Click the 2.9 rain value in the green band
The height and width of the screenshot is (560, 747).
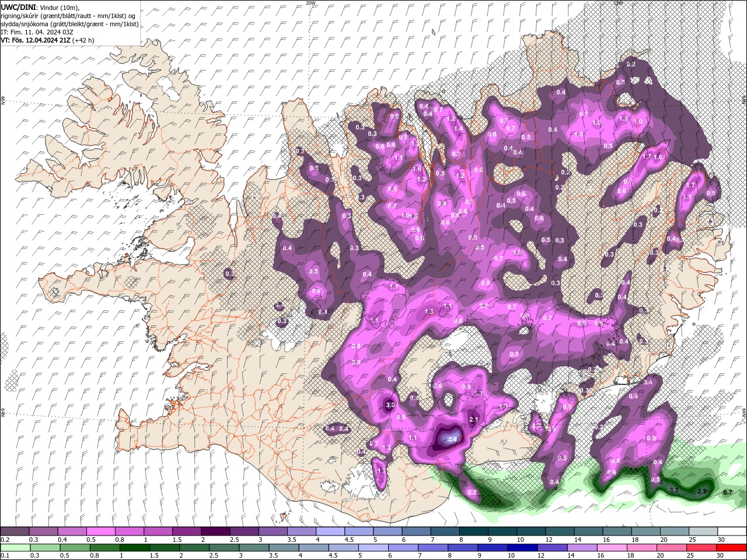pos(702,492)
